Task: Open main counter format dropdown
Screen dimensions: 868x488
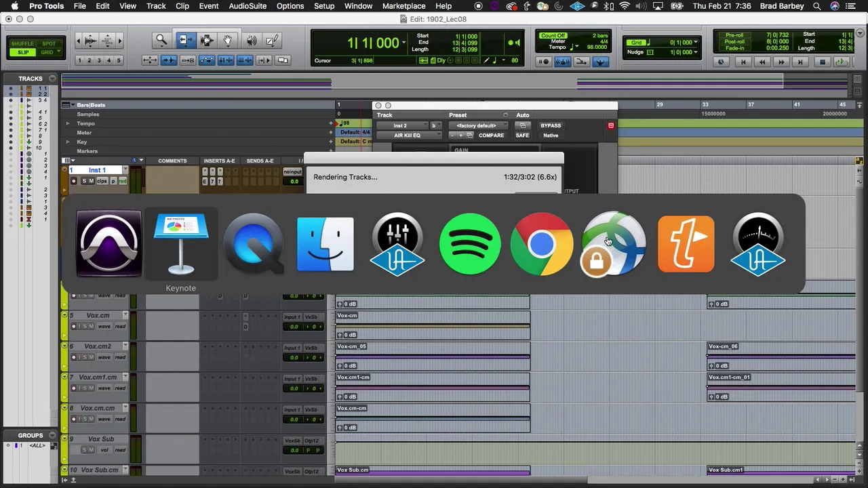Action: point(403,42)
